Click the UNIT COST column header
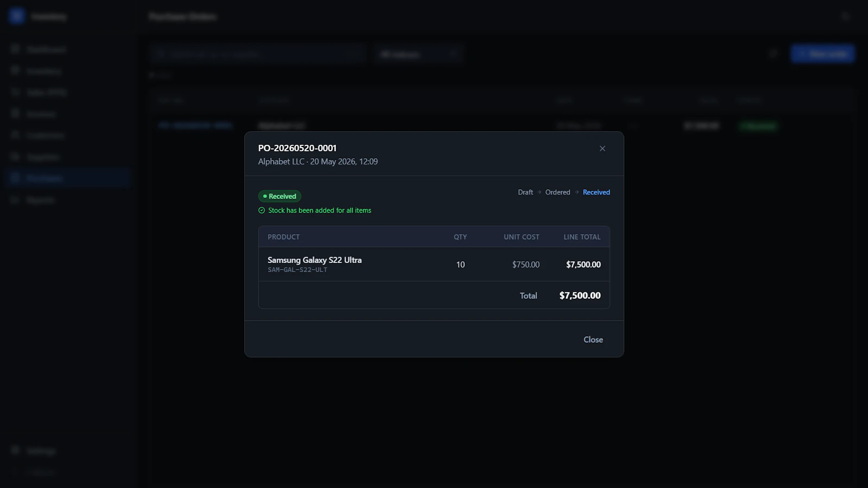The image size is (868, 488). [521, 237]
